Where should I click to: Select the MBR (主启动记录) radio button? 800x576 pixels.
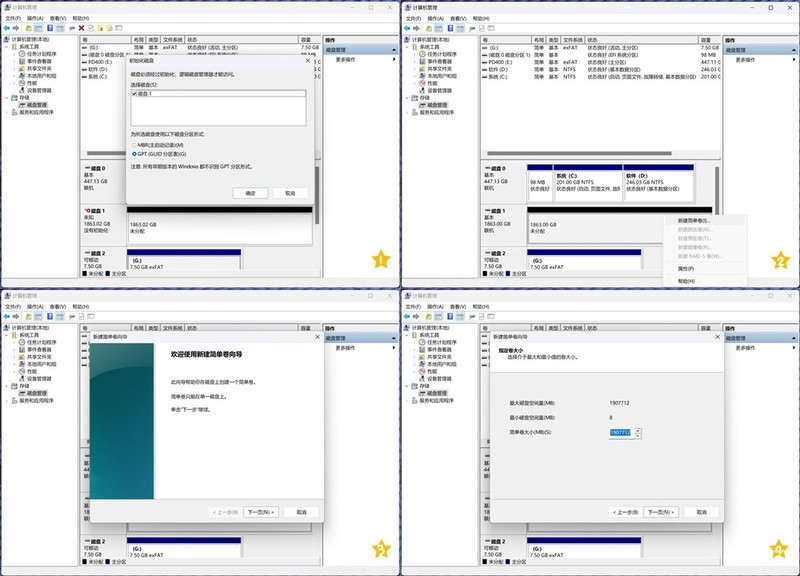coord(134,145)
